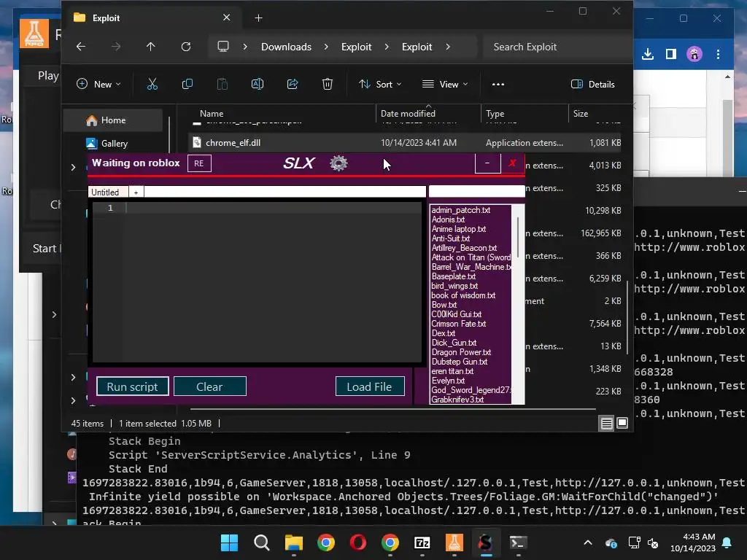747x560 pixels.
Task: Click the Cut scissors icon
Action: 152,85
